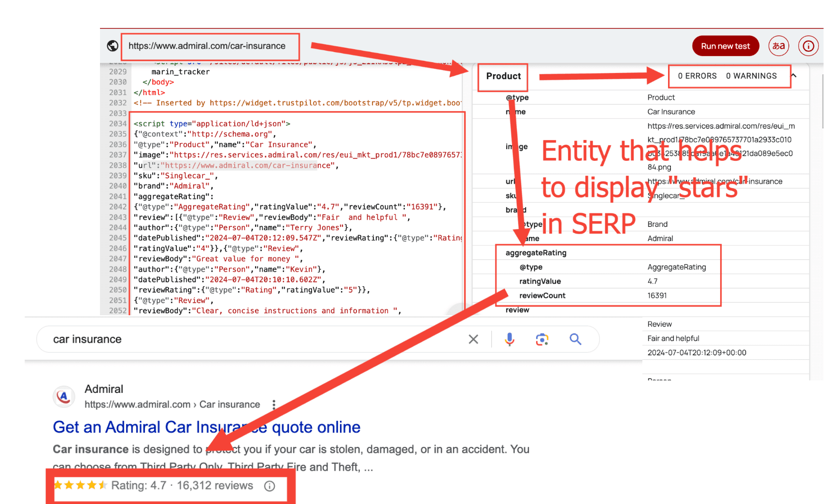Click code line number 2034
Image resolution: width=824 pixels, height=504 pixels.
click(117, 124)
